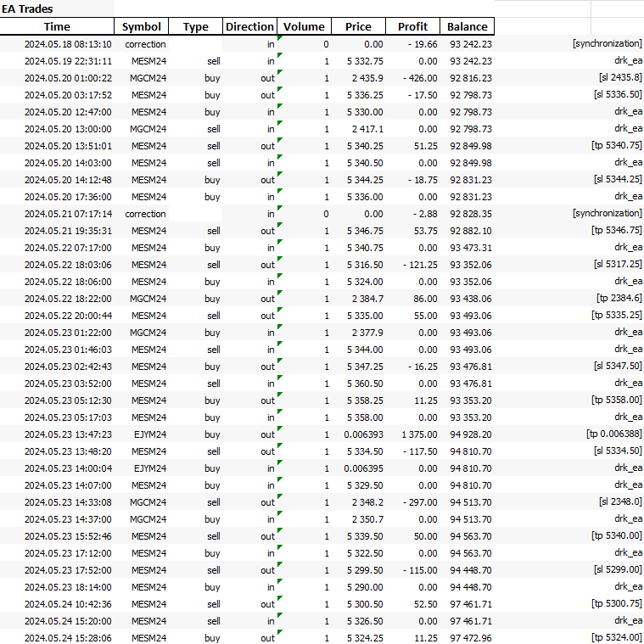Screen dimensions: 644x644
Task: Click the Direction column header
Action: click(249, 26)
